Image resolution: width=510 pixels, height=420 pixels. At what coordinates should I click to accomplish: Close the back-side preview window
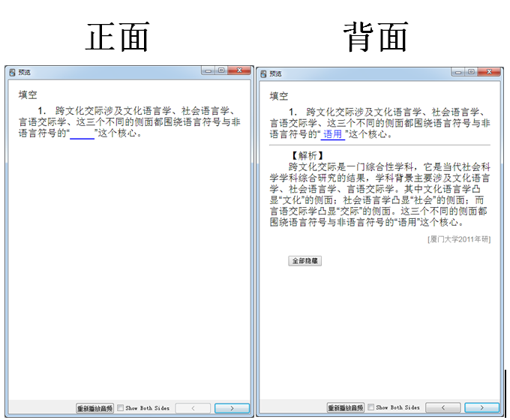click(x=489, y=72)
